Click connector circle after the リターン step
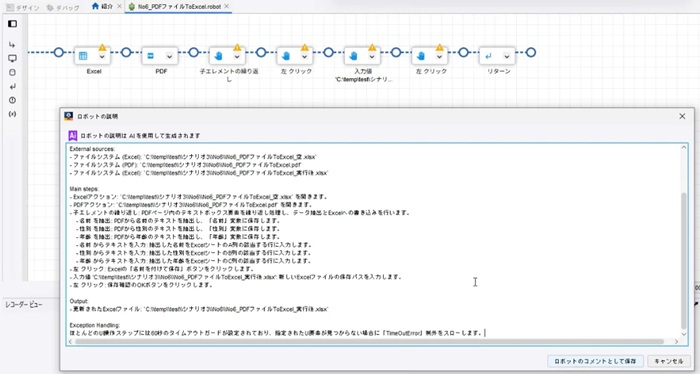The image size is (700, 374). point(530,53)
